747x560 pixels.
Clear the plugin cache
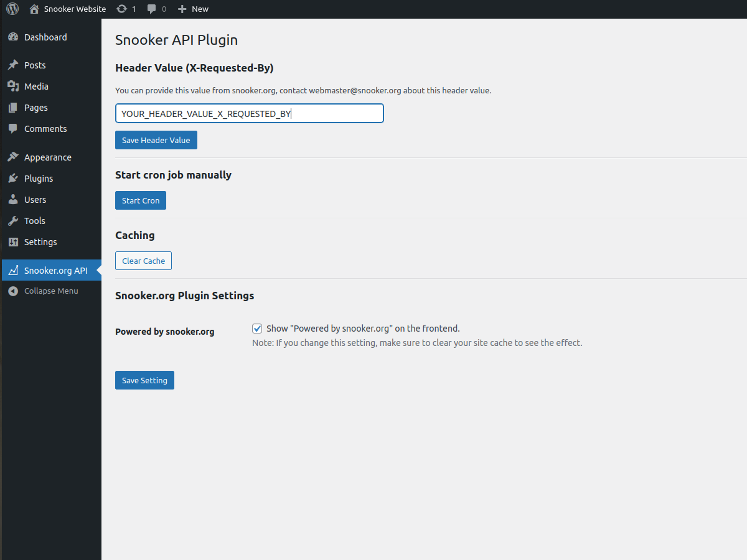(143, 261)
